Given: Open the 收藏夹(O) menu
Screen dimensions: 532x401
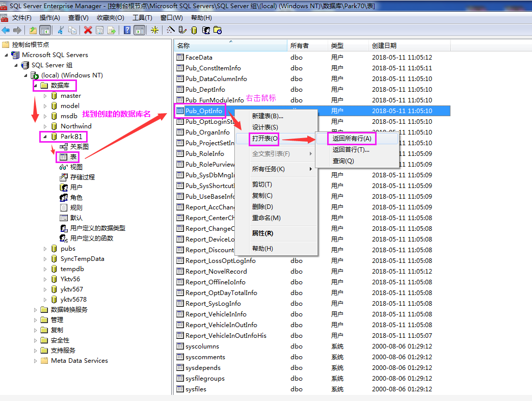Looking at the screenshot, I should click(110, 18).
